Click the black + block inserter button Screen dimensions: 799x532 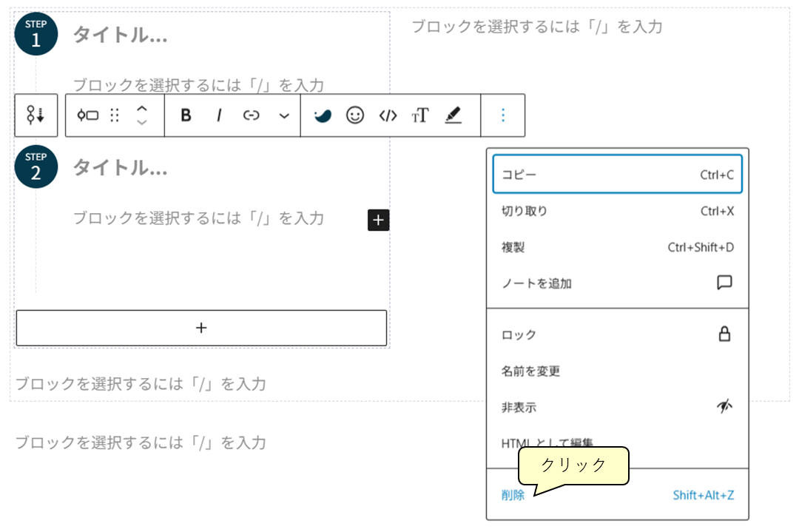[378, 220]
